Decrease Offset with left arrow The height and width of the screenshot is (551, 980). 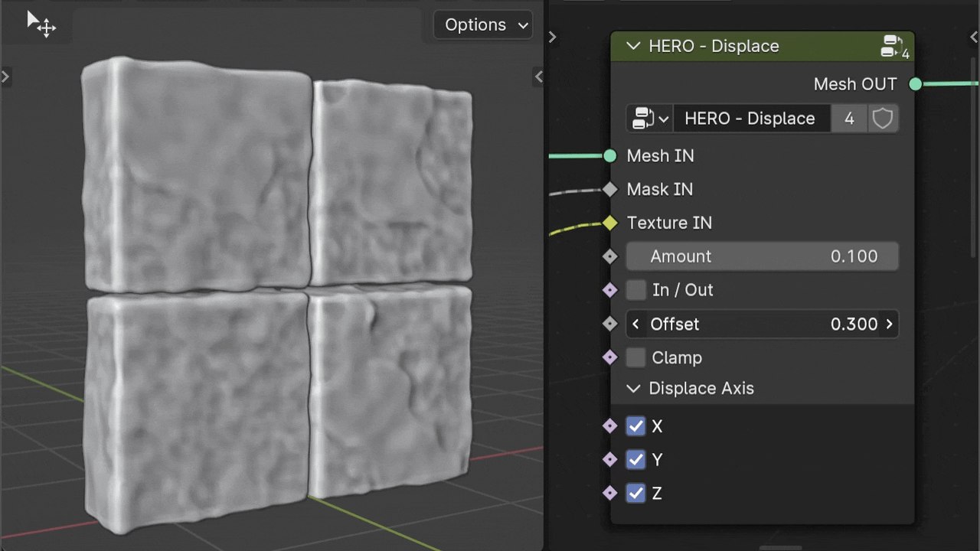coord(635,324)
